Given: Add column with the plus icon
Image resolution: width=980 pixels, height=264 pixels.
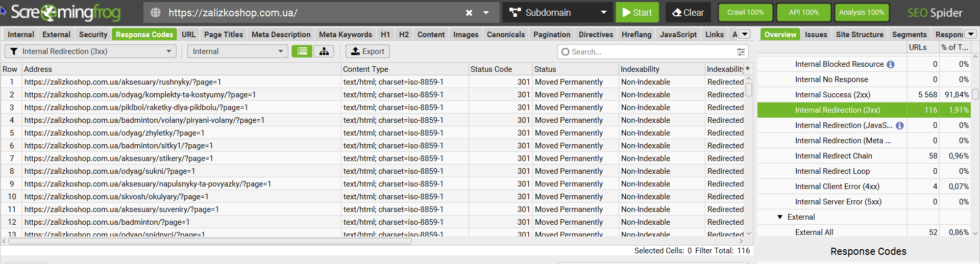Looking at the screenshot, I should [748, 69].
